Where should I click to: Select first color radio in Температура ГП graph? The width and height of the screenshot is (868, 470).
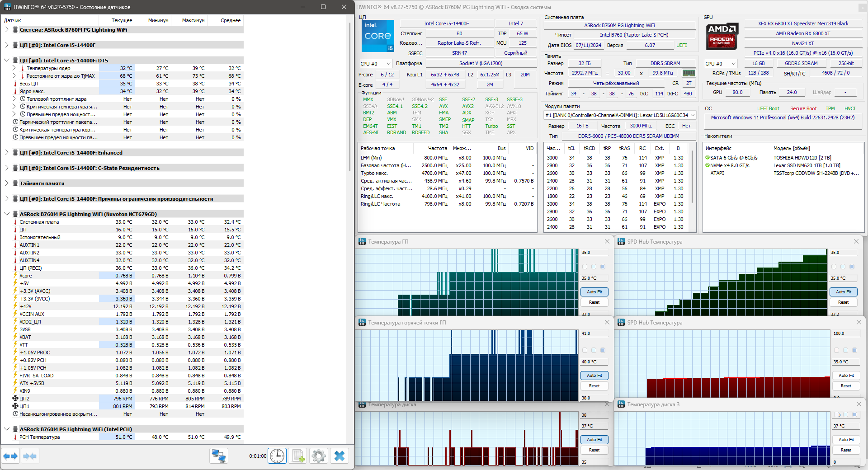click(x=585, y=267)
